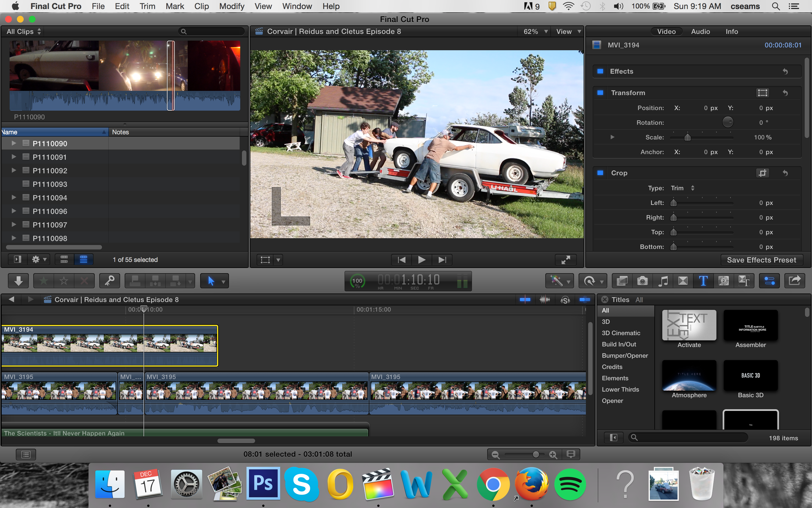Switch to the Audio inspector tab

tap(700, 31)
